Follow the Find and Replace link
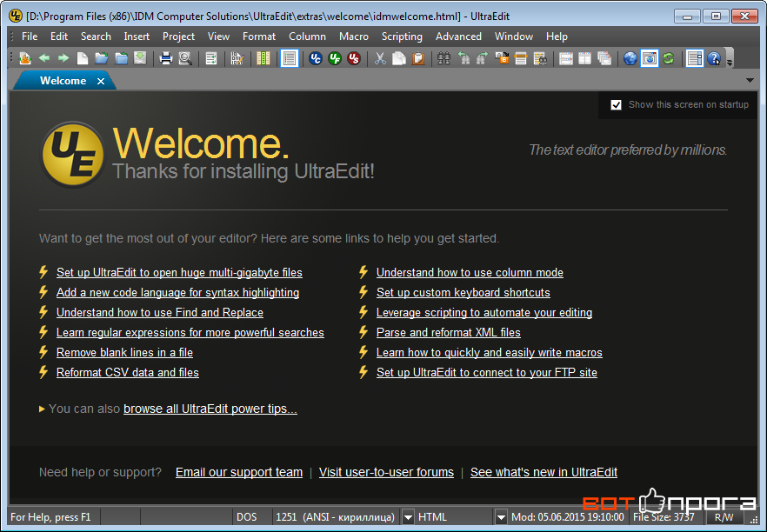The height and width of the screenshot is (532, 767). (x=159, y=313)
